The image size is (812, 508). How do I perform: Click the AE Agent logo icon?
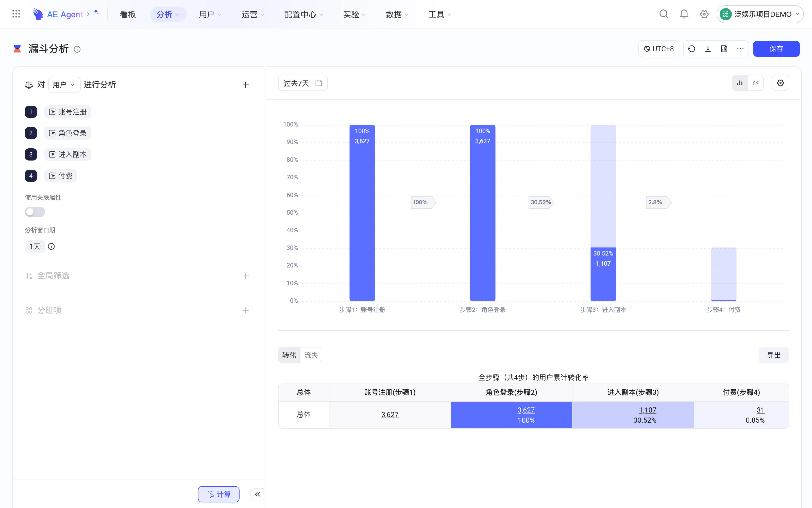point(38,14)
